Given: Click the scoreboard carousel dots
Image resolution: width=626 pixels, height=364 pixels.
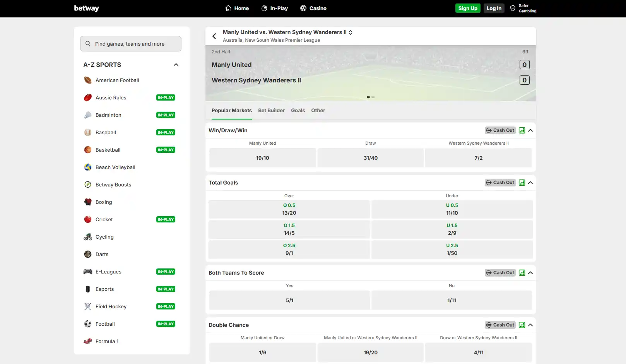Looking at the screenshot, I should tap(371, 97).
